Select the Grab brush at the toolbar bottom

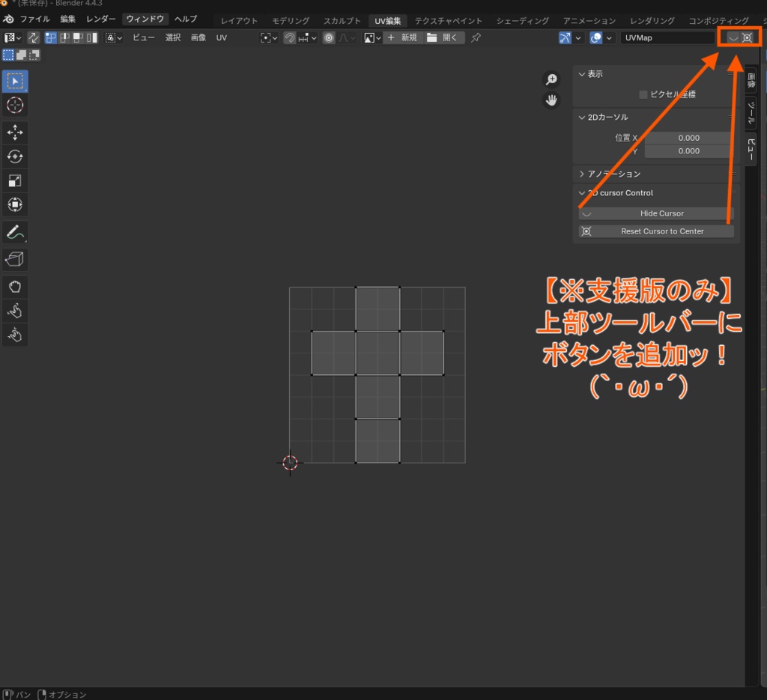(x=15, y=286)
